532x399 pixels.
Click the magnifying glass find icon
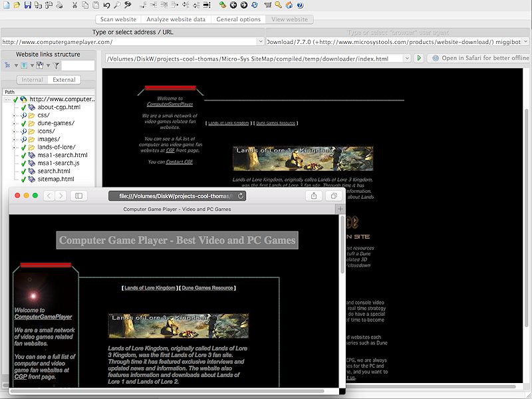tap(117, 5)
